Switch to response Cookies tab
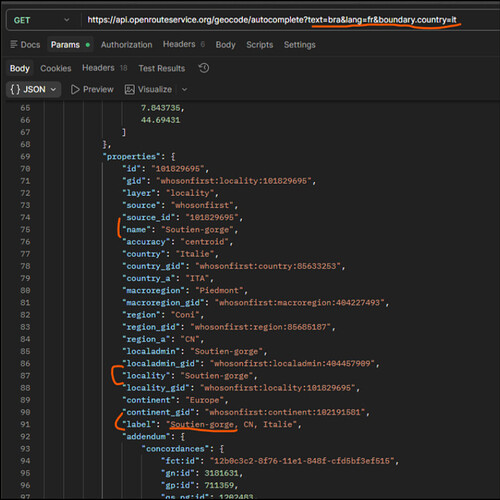The image size is (500, 500). pos(56,68)
